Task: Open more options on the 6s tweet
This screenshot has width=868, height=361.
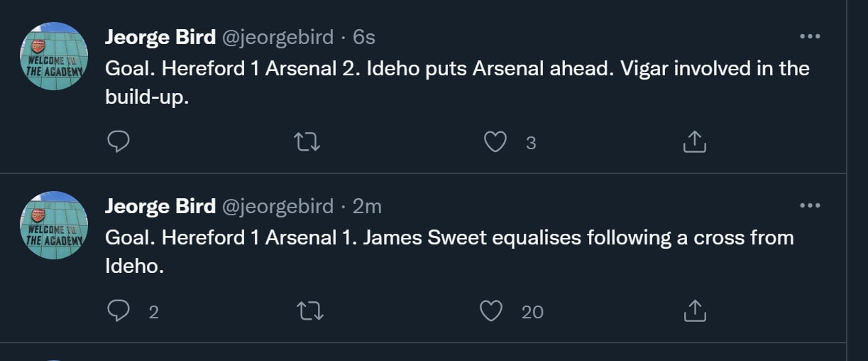Action: pyautogui.click(x=809, y=37)
